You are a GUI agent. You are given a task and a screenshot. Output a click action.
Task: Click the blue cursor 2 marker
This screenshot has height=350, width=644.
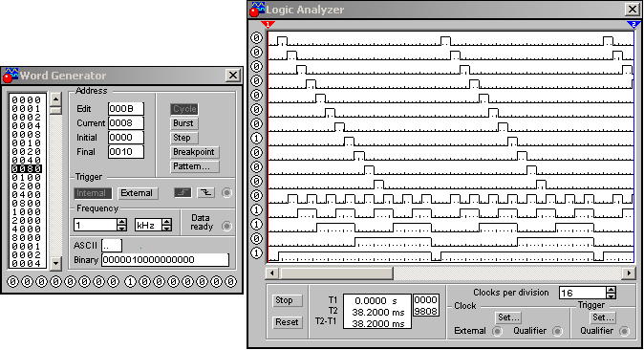pos(633,24)
